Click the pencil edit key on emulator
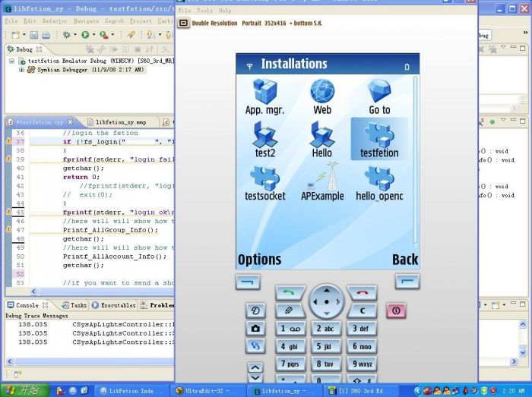Viewport: 532px width, 397px height. [x=290, y=310]
